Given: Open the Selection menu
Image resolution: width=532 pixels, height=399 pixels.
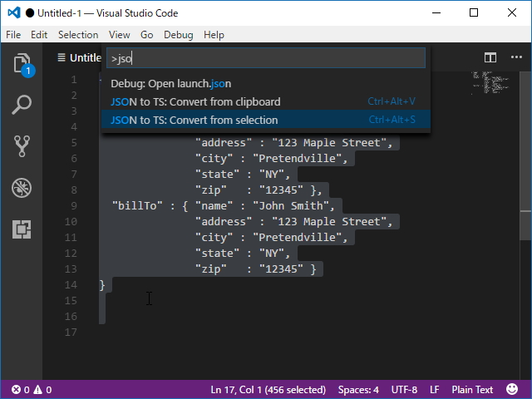Looking at the screenshot, I should click(x=78, y=35).
